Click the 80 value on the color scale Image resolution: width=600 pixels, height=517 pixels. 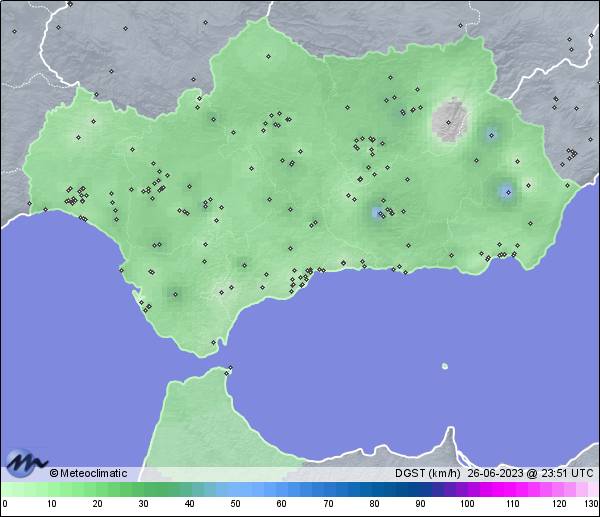[x=374, y=504]
